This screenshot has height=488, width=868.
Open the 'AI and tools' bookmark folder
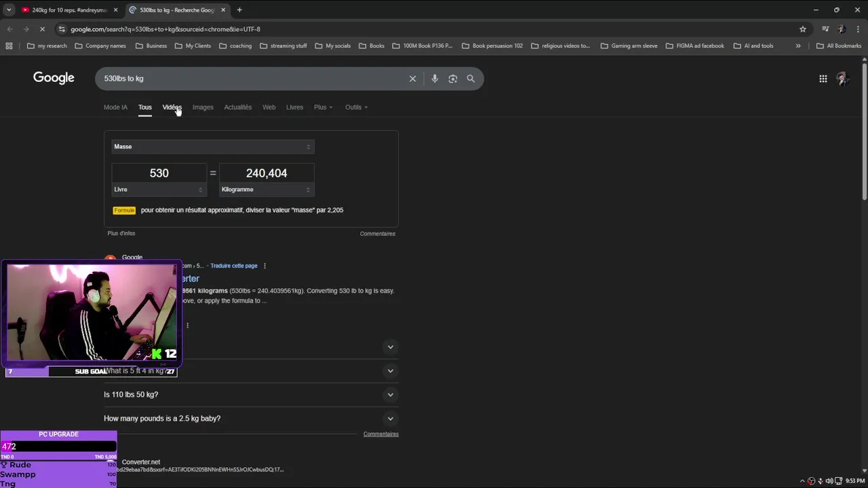753,46
